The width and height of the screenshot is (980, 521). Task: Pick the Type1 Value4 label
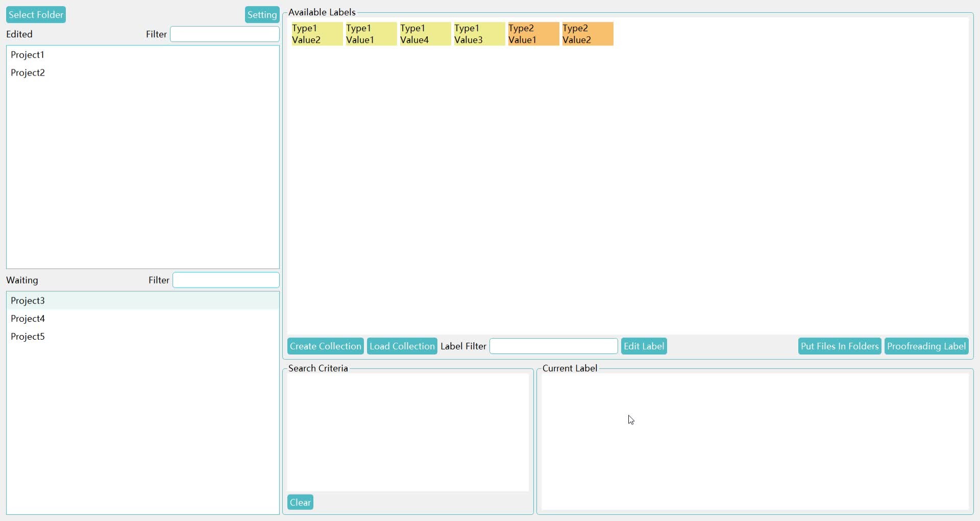coord(425,34)
